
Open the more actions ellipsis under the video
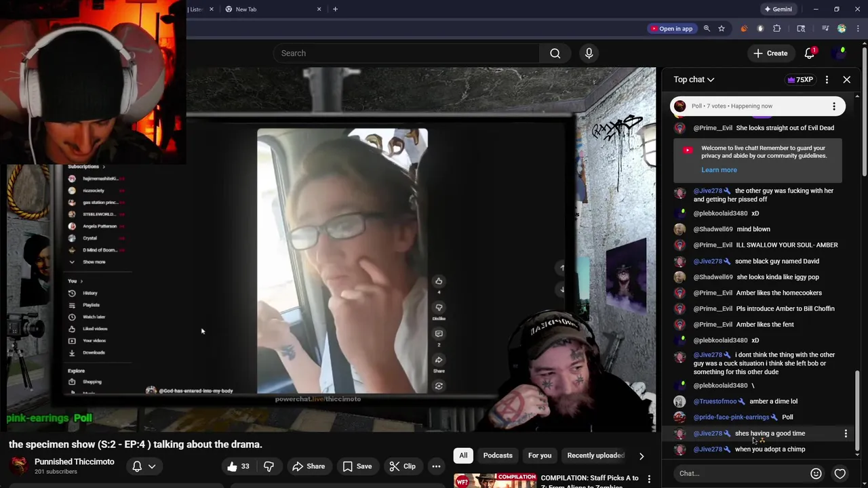click(x=436, y=466)
